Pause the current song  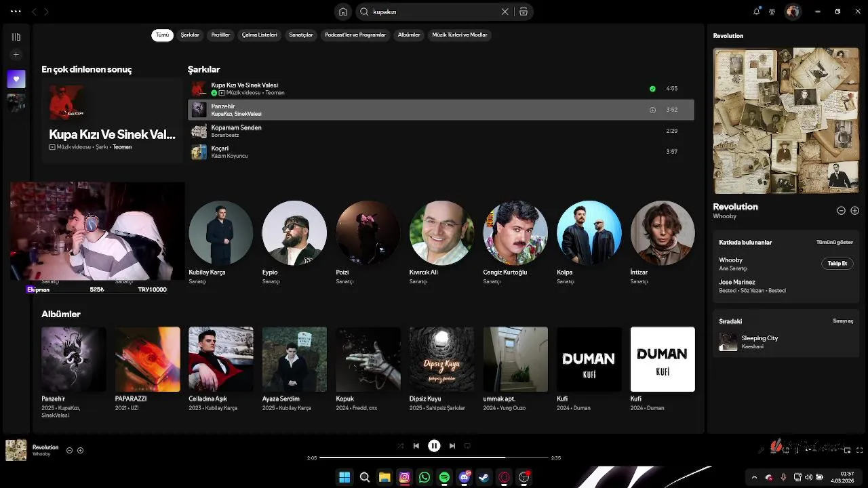tap(434, 446)
